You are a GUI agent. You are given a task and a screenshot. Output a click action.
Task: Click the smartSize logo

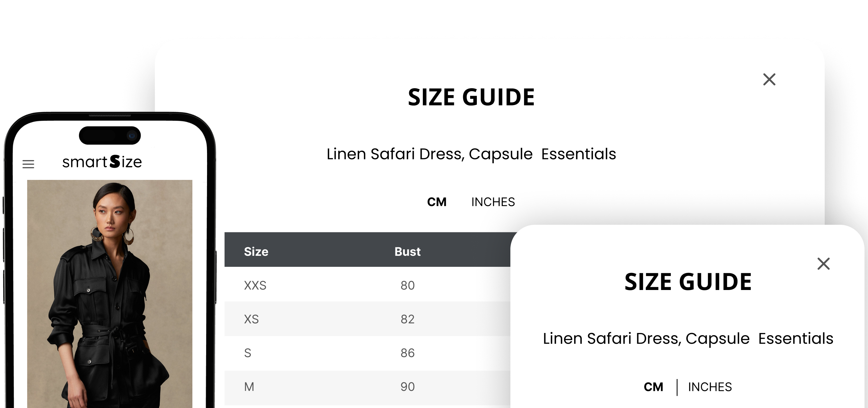point(102,162)
